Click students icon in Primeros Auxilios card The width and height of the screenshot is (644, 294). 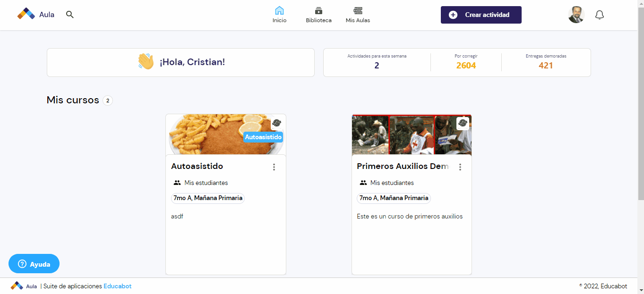click(x=363, y=183)
